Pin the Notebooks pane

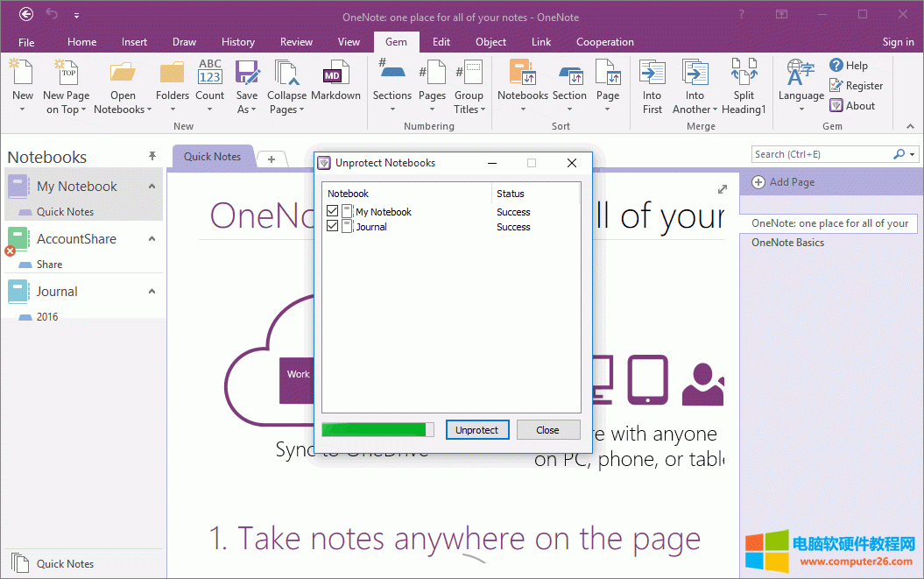tap(152, 156)
